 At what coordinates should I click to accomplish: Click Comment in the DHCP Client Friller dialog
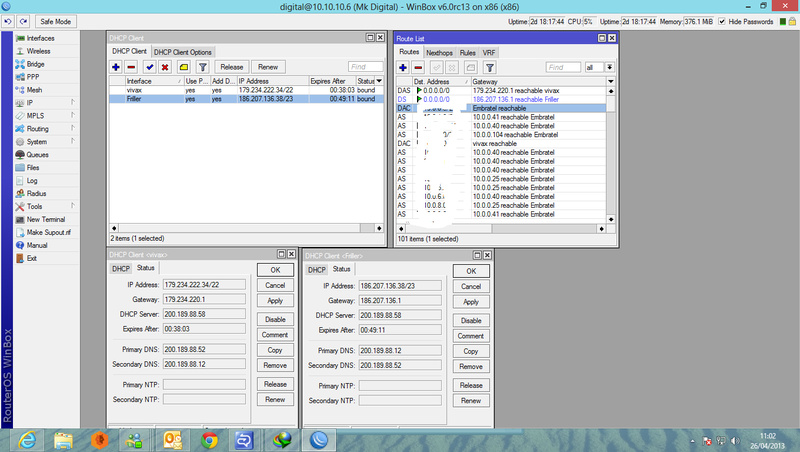(471, 336)
